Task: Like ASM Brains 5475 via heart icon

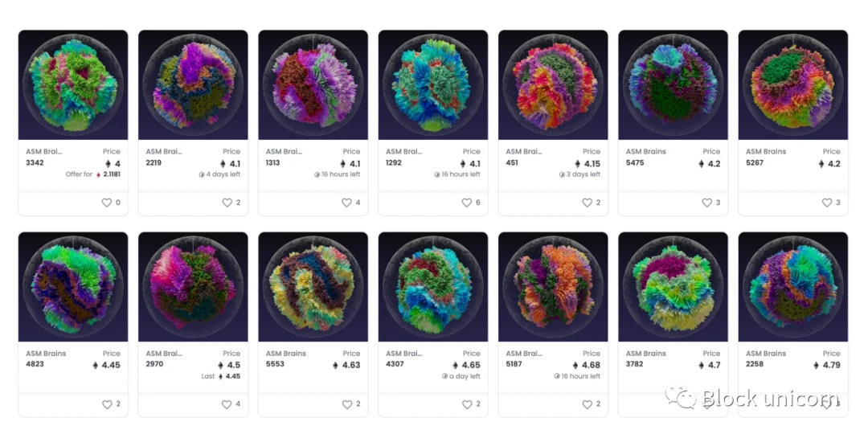Action: [x=707, y=203]
